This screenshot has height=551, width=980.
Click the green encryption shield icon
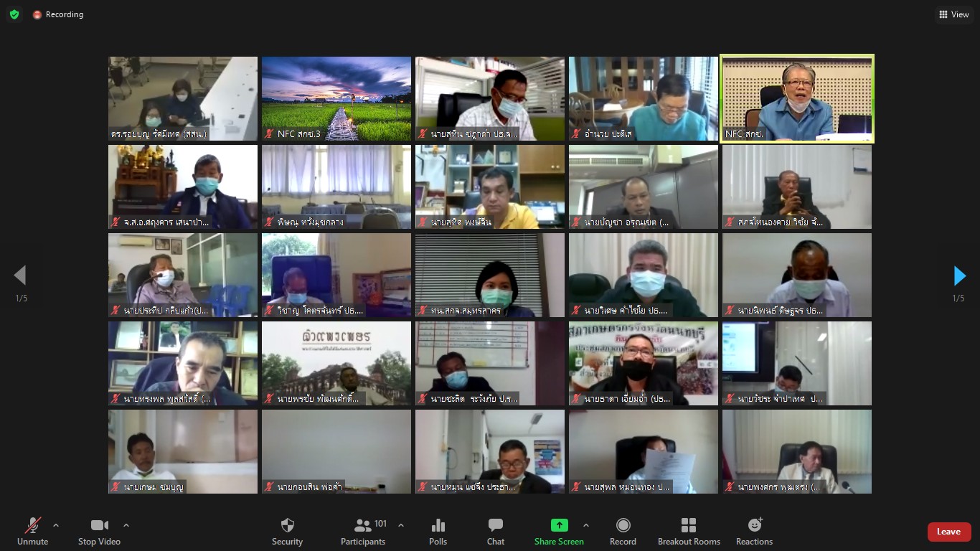point(14,14)
